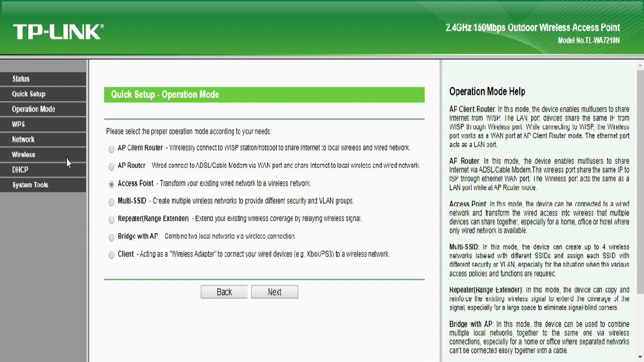
Task: Click the 'Model No.TL-WA7210N' text
Action: 589,40
